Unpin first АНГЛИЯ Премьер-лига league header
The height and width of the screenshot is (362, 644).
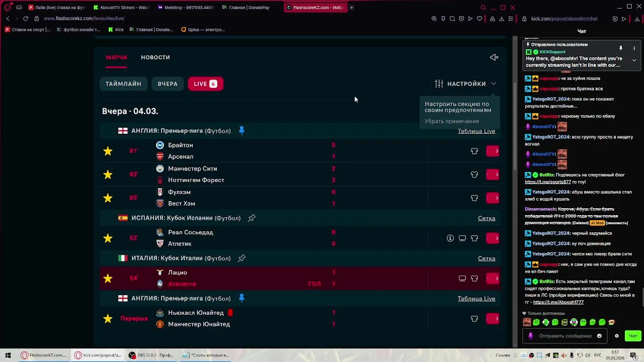point(242,131)
